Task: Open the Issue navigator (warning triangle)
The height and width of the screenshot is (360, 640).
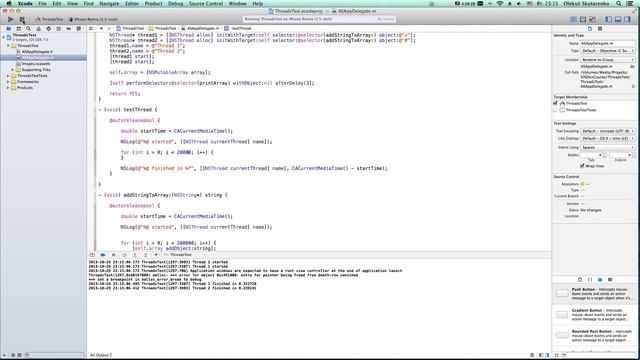Action: point(38,29)
